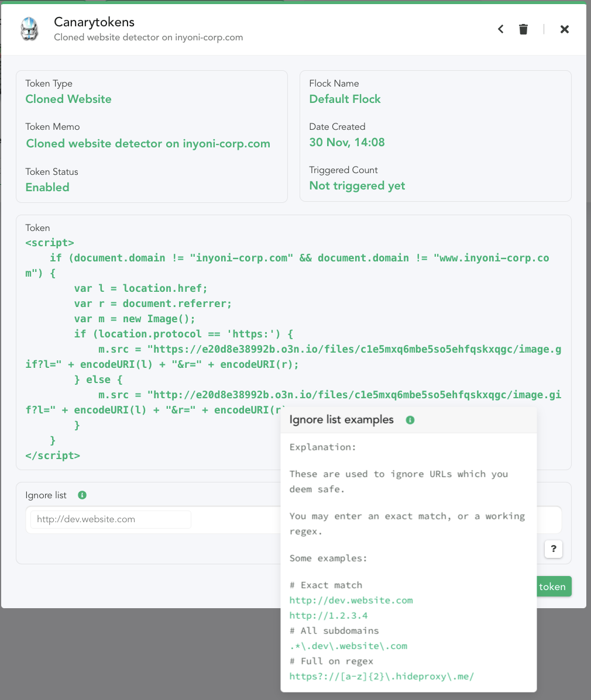Click the Default Flock name
Viewport: 591px width, 700px height.
(x=345, y=99)
